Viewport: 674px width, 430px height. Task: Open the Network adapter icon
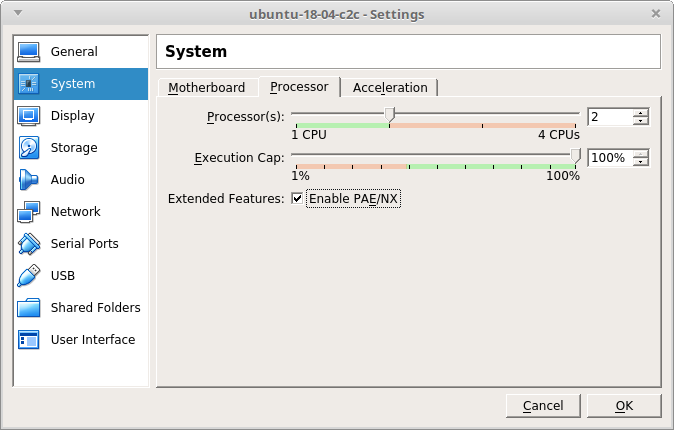(29, 212)
